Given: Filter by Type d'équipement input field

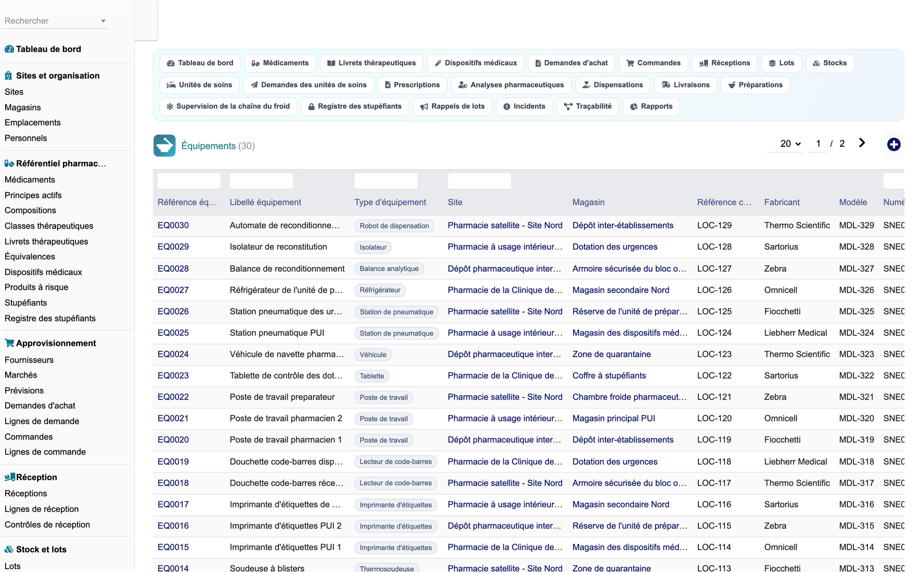Looking at the screenshot, I should (386, 181).
